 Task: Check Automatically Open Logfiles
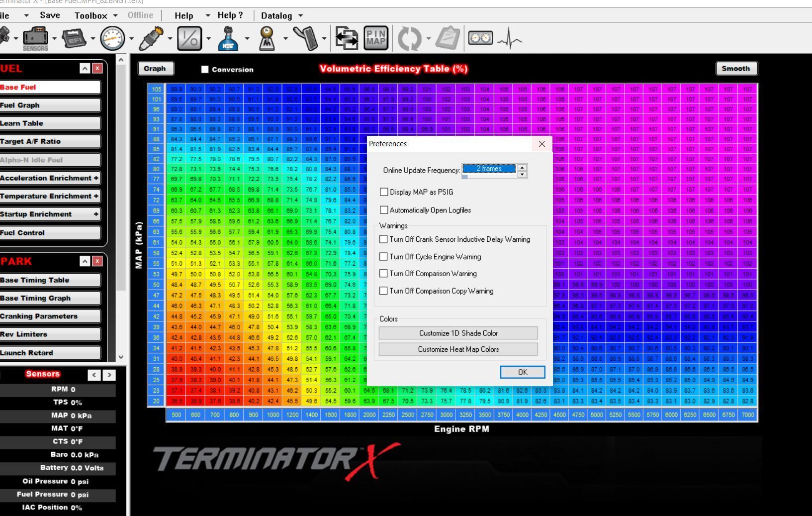click(x=384, y=210)
